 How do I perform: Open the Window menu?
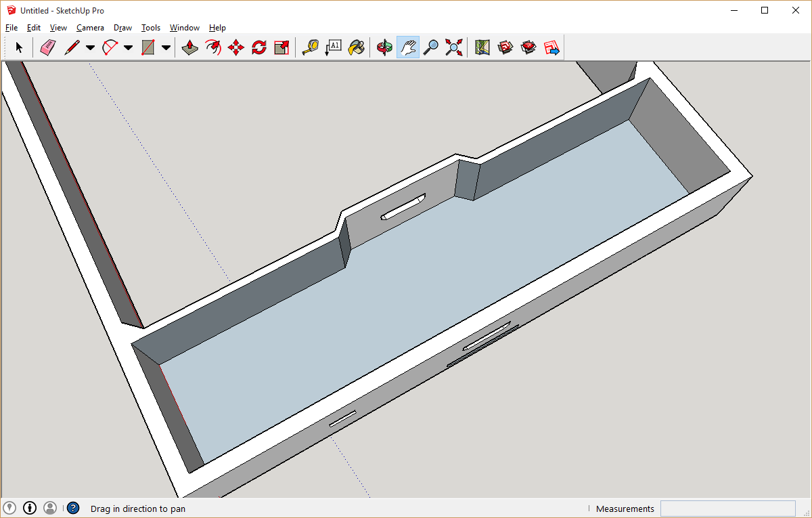pyautogui.click(x=185, y=28)
